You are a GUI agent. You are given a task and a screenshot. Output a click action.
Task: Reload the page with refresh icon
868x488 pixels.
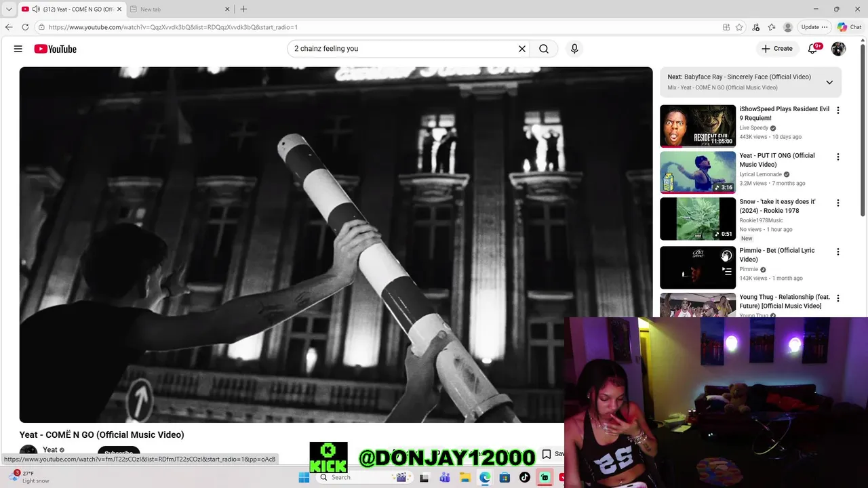(x=25, y=27)
